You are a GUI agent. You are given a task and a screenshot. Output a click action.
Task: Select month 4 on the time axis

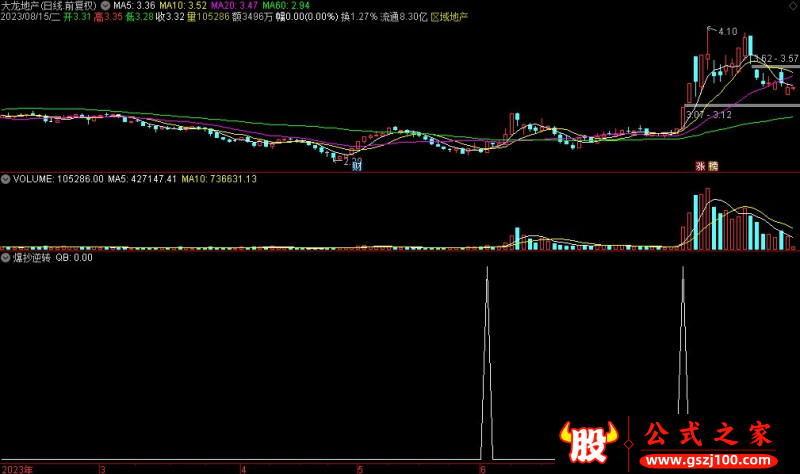point(243,467)
